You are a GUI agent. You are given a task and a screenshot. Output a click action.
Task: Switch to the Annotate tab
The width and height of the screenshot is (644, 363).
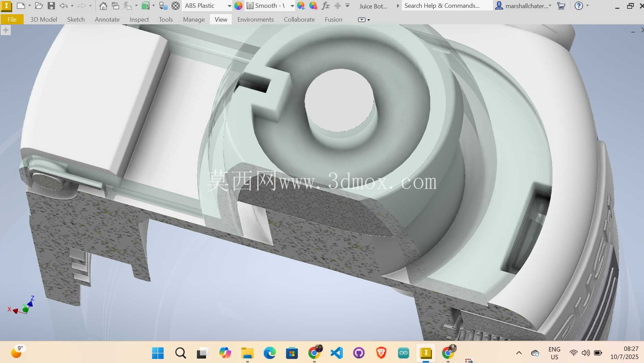pos(107,19)
